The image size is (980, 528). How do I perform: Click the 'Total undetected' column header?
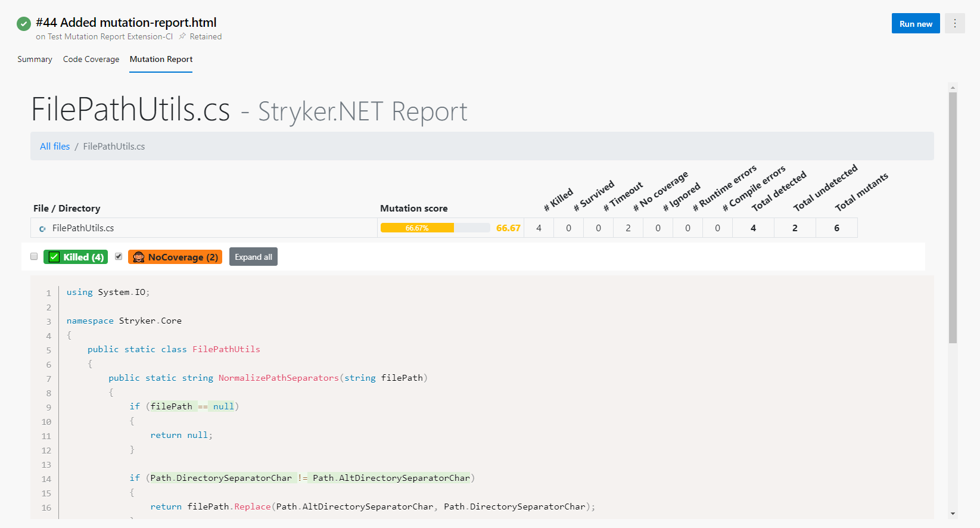tap(825, 188)
